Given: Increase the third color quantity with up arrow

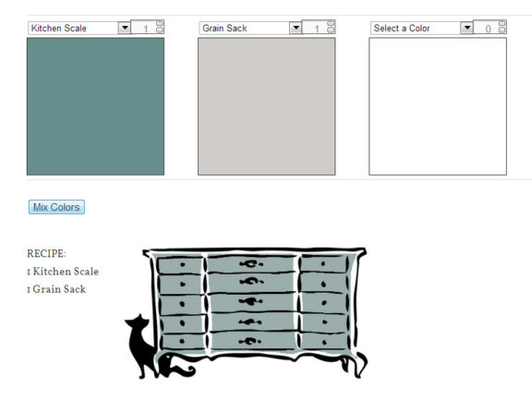Looking at the screenshot, I should [502, 24].
